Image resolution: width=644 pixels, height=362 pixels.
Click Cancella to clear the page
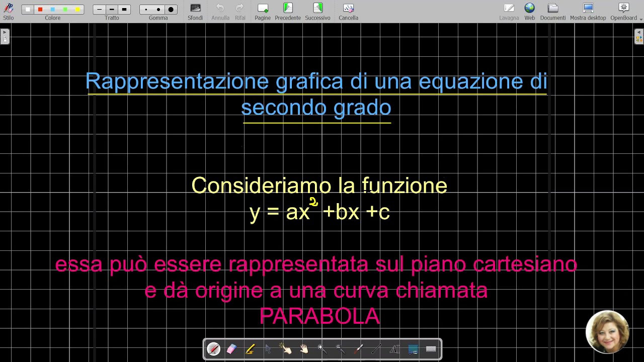[348, 11]
